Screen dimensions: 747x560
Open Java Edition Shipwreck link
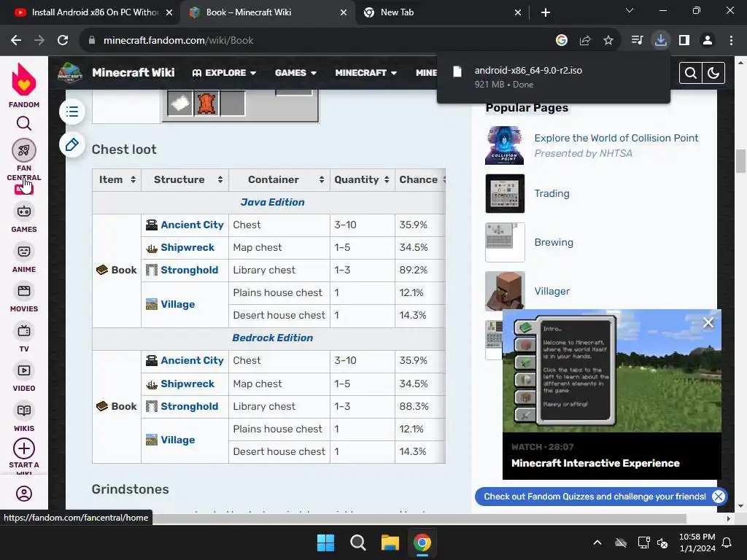[187, 248]
